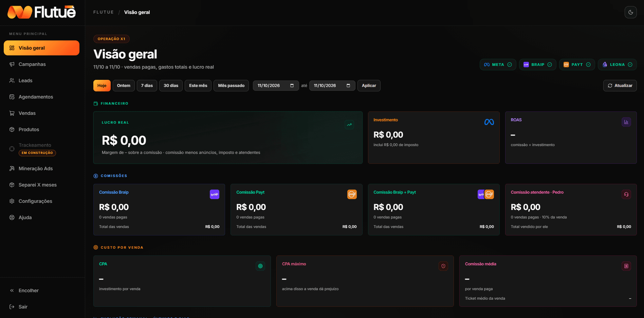Image resolution: width=644 pixels, height=318 pixels.
Task: Select the Mês passado filter
Action: pos(231,86)
